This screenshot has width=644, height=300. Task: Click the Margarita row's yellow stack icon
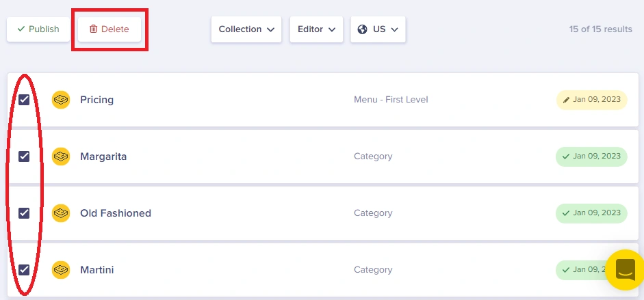[61, 156]
